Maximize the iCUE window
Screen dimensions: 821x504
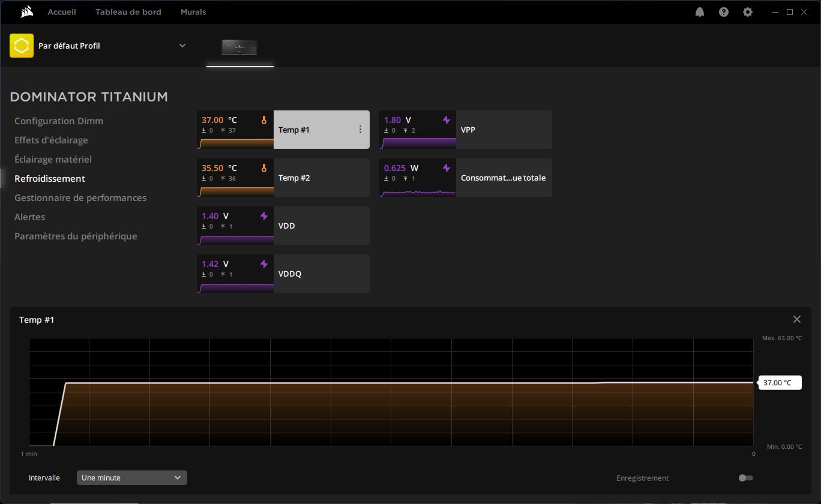pyautogui.click(x=790, y=12)
